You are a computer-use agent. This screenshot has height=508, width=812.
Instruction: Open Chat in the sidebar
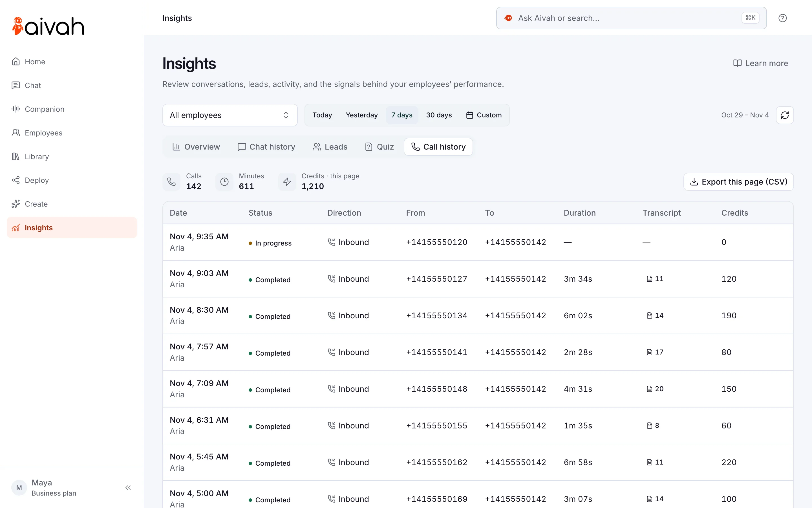tap(72, 85)
